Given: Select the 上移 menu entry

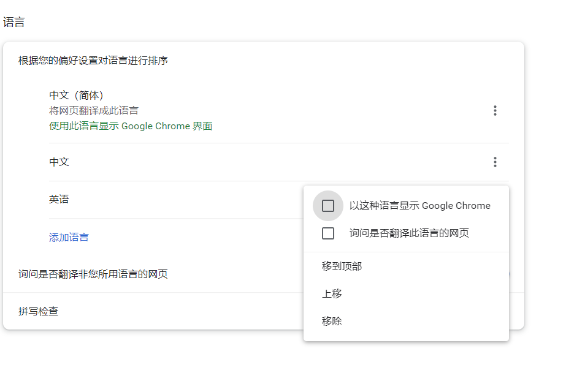Looking at the screenshot, I should pyautogui.click(x=332, y=294).
